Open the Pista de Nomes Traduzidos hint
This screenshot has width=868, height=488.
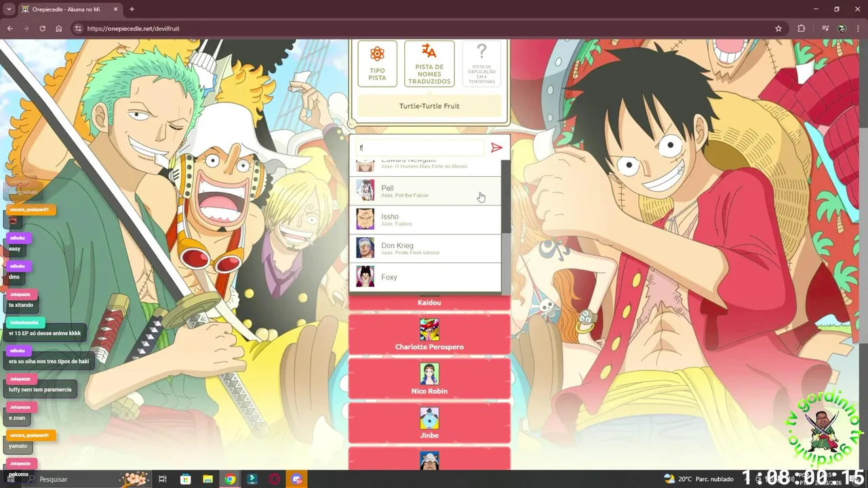tap(429, 64)
